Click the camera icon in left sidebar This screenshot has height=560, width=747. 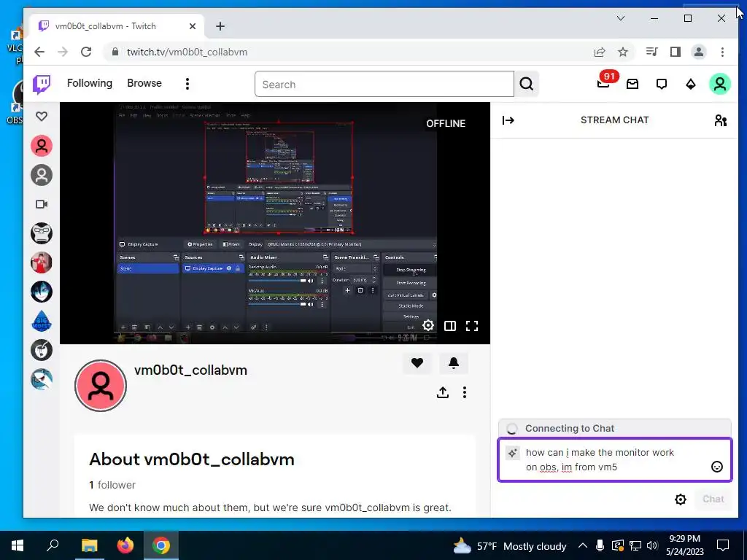tap(42, 204)
